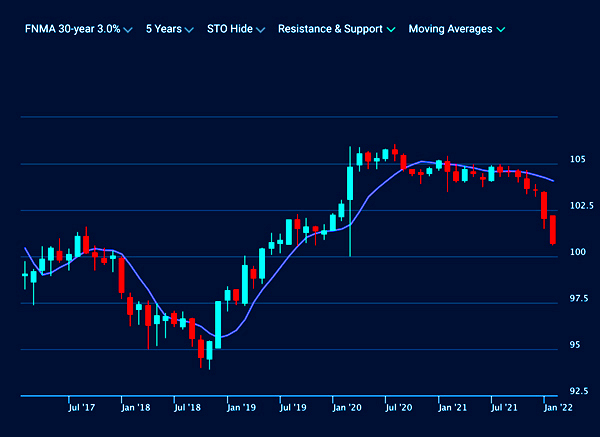This screenshot has width=600, height=437.
Task: Open the FNMA 30-year 3.0% dropdown
Action: 72,29
